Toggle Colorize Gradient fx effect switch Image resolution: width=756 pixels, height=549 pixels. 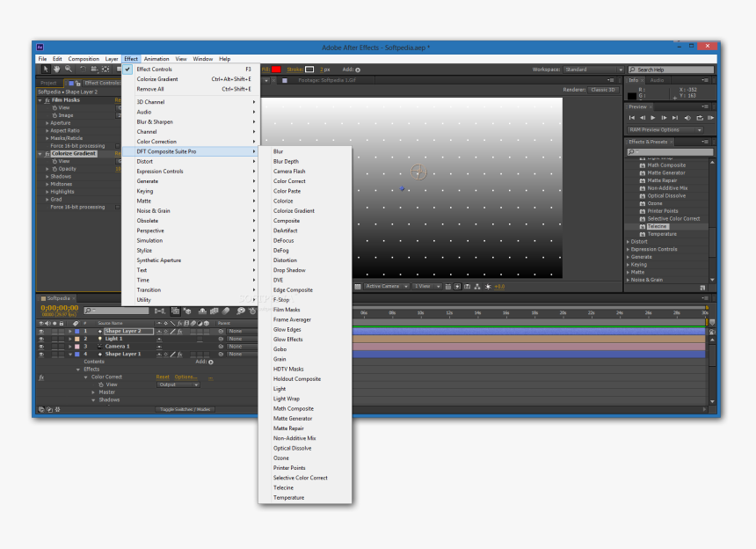pyautogui.click(x=47, y=153)
